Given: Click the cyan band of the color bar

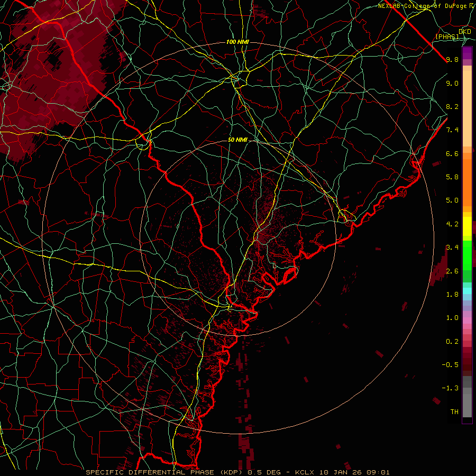Looking at the screenshot, I should (467, 291).
